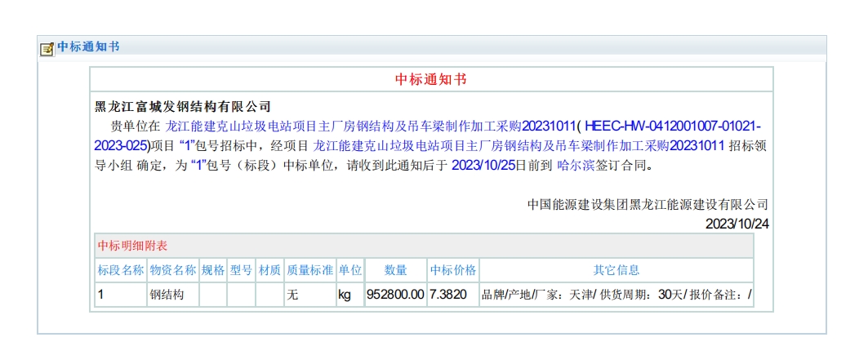Screen dimensions: 868x364
Task: Click project code HEEC-HW-0412001007-01021-
Action: point(673,127)
